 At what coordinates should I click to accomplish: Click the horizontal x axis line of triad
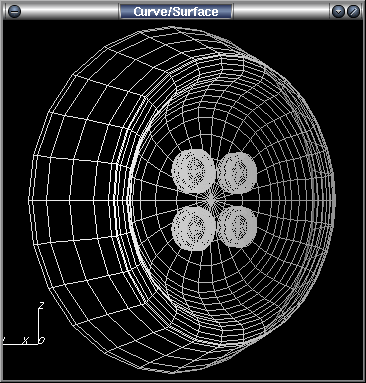[20, 344]
